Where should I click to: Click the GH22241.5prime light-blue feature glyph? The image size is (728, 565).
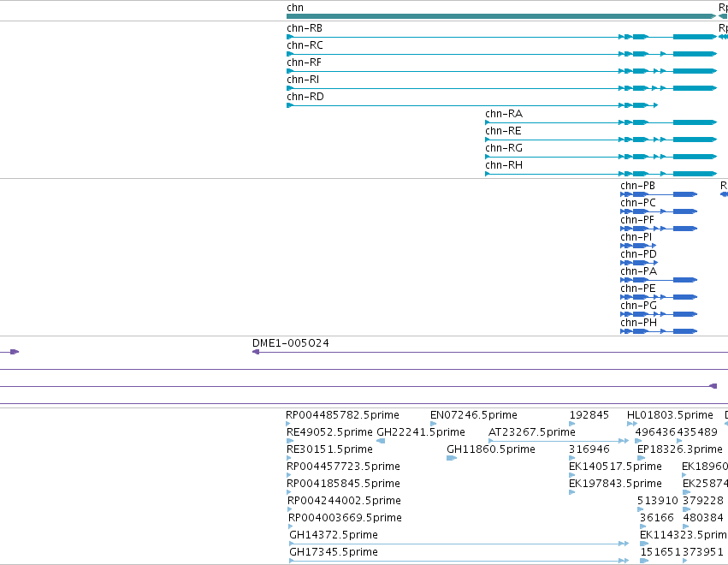[x=381, y=441]
